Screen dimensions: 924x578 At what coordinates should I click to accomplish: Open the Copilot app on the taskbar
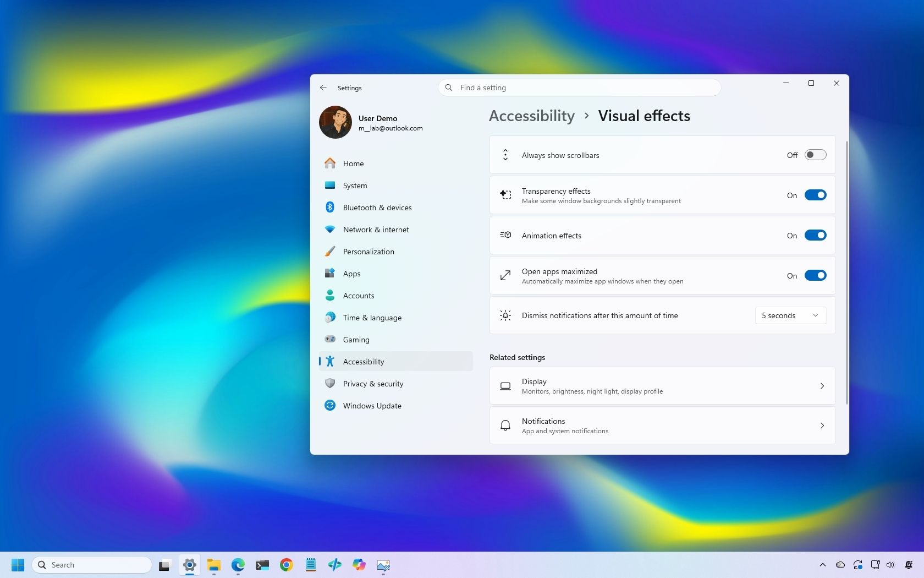[x=359, y=565]
